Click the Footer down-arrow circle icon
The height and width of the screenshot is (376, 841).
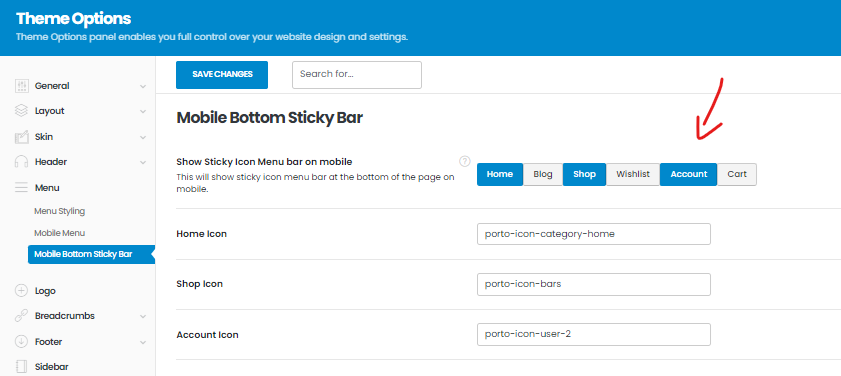pos(21,342)
